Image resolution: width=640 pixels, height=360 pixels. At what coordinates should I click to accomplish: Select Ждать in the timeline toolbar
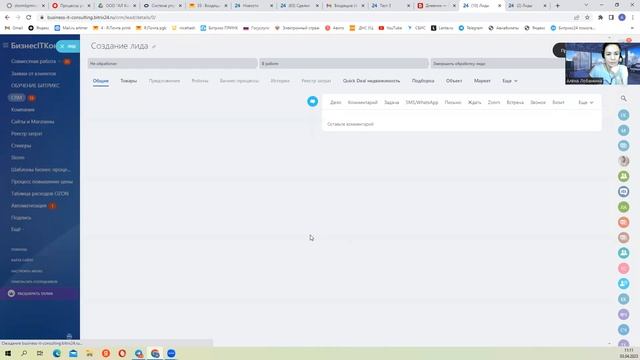474,102
